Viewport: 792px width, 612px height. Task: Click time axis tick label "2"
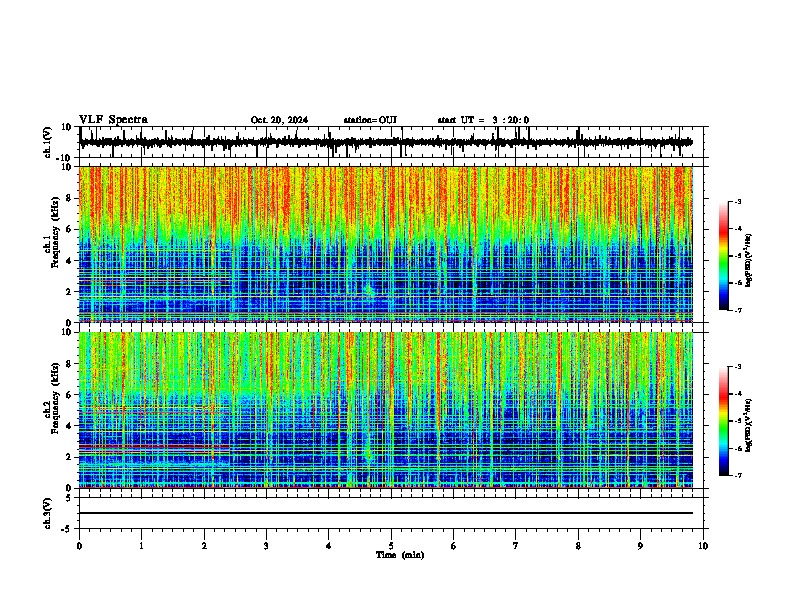[204, 546]
